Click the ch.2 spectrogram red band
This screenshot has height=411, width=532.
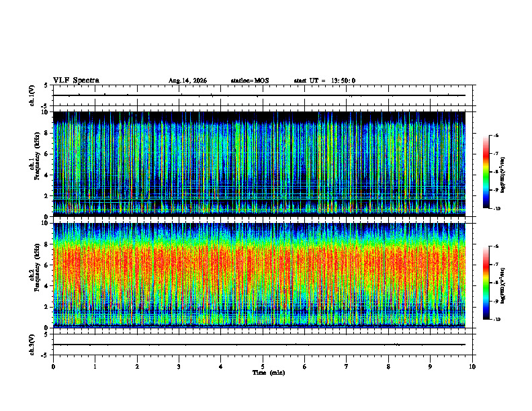coord(259,265)
